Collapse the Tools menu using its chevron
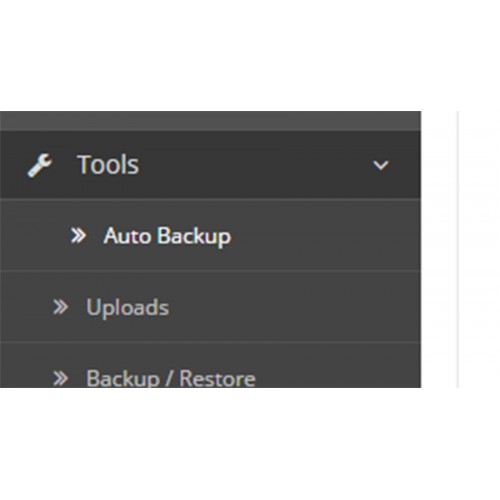500x500 pixels. pos(381,165)
